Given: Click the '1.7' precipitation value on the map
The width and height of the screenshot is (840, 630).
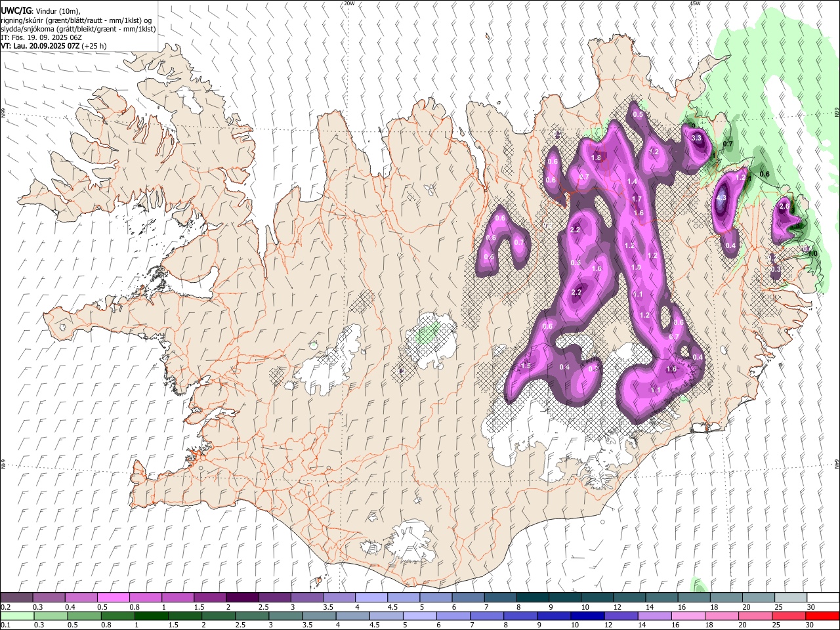Looking at the screenshot, I should coord(637,199).
